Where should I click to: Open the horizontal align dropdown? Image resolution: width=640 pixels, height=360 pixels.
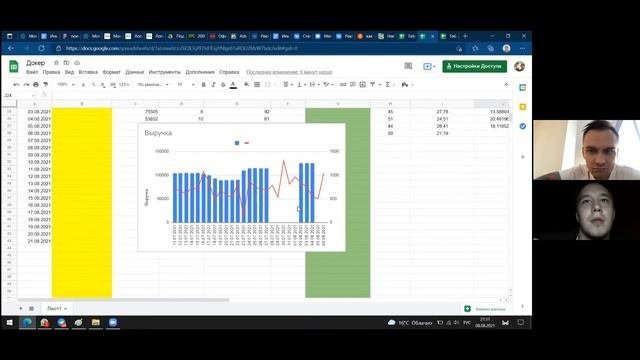point(288,84)
